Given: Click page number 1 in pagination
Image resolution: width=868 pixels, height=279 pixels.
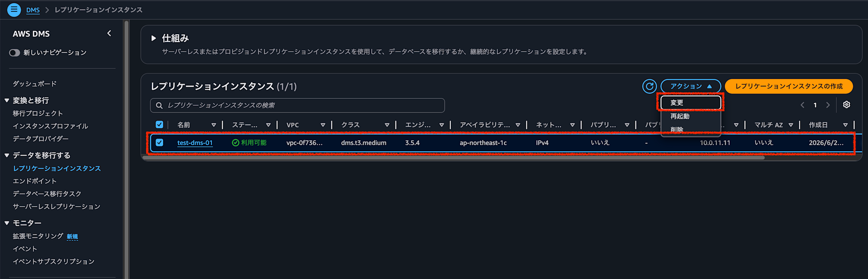Looking at the screenshot, I should pyautogui.click(x=815, y=105).
